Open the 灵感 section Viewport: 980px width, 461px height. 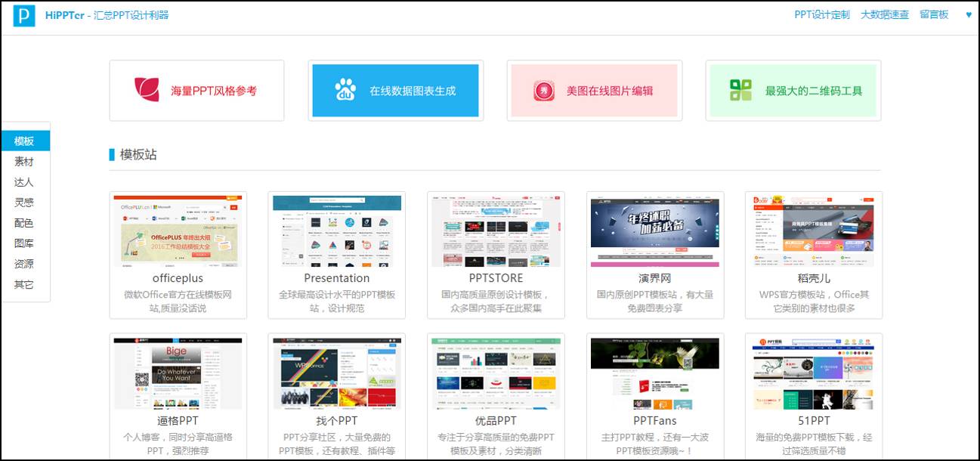tap(24, 202)
